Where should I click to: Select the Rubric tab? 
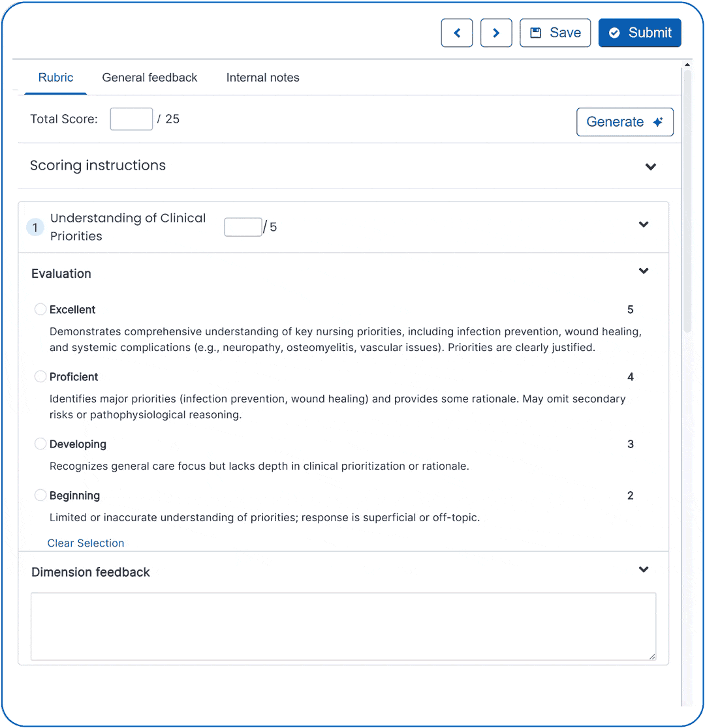pyautogui.click(x=55, y=78)
